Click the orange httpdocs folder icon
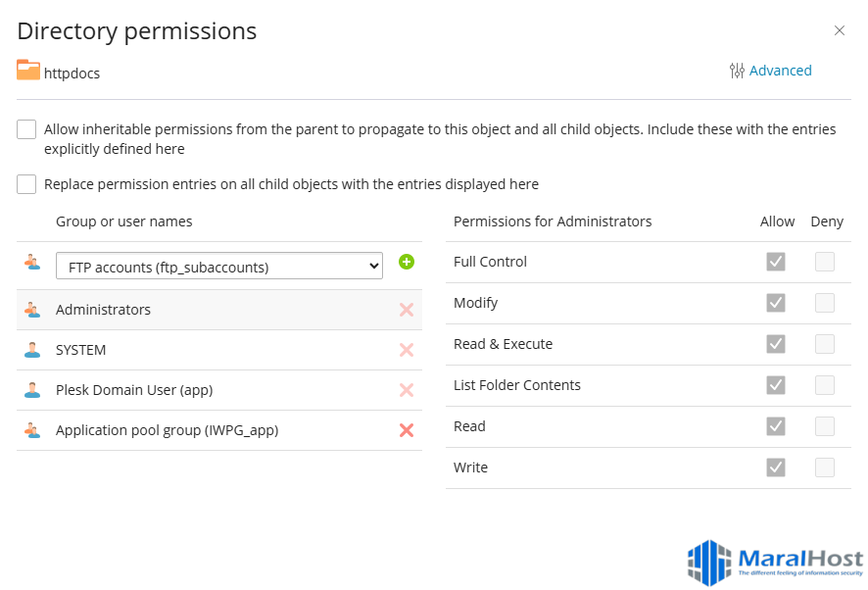 tap(28, 71)
